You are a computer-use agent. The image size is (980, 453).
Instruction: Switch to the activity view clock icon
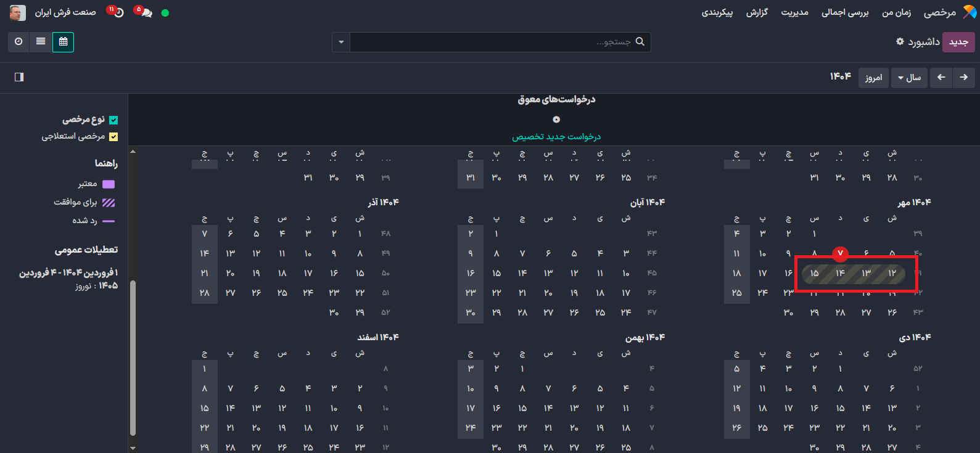(x=19, y=42)
